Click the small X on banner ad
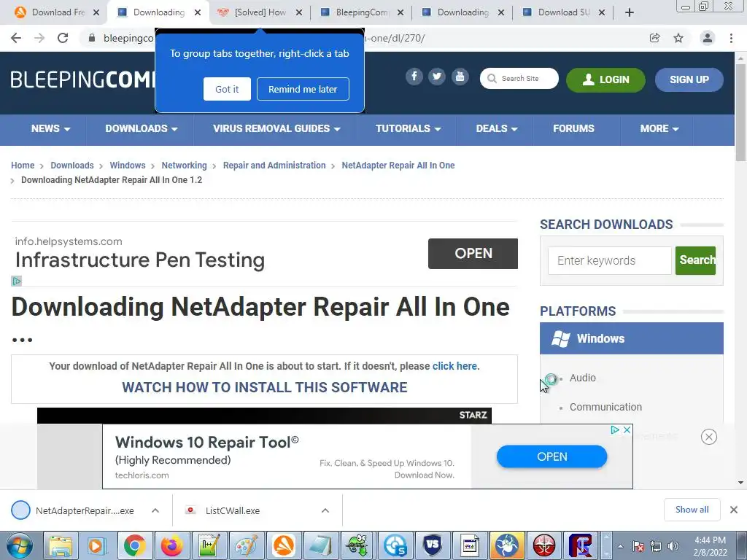747x560 pixels. coord(627,429)
